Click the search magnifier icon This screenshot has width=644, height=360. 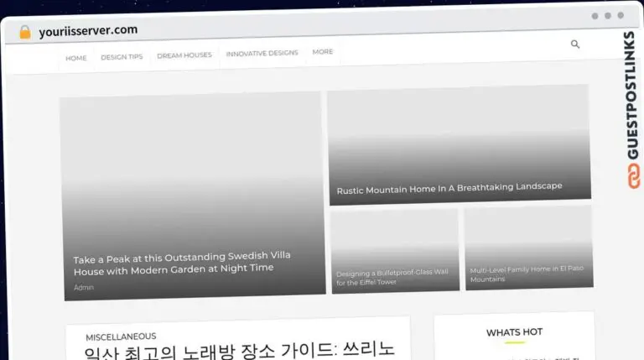[575, 44]
